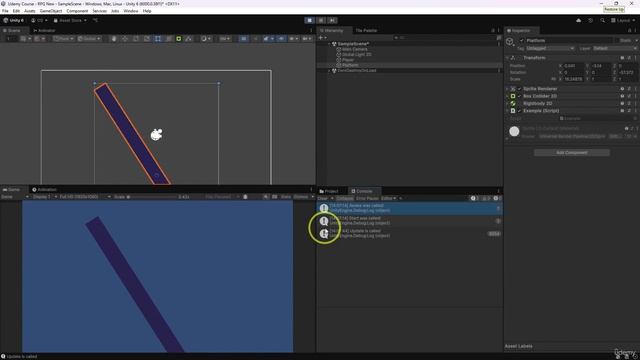Open the Component menu
Viewport: 640px width, 360px height.
[x=77, y=11]
